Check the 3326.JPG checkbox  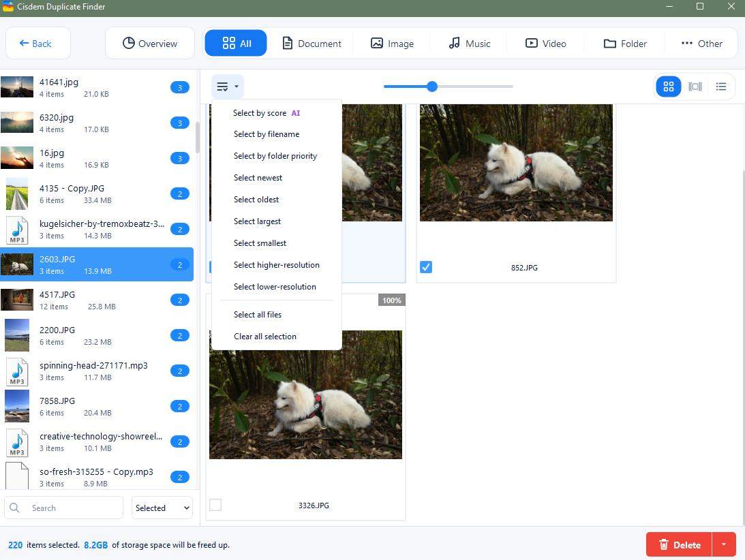pos(215,504)
